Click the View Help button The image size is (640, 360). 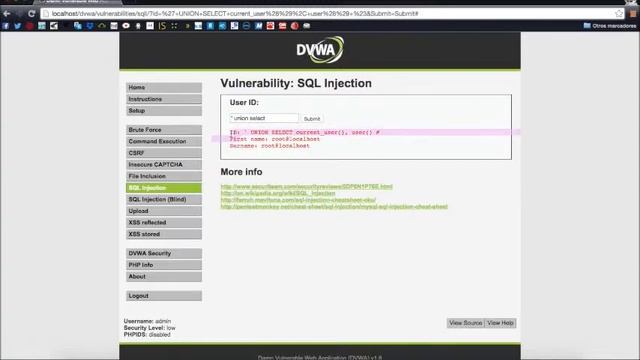coord(500,323)
